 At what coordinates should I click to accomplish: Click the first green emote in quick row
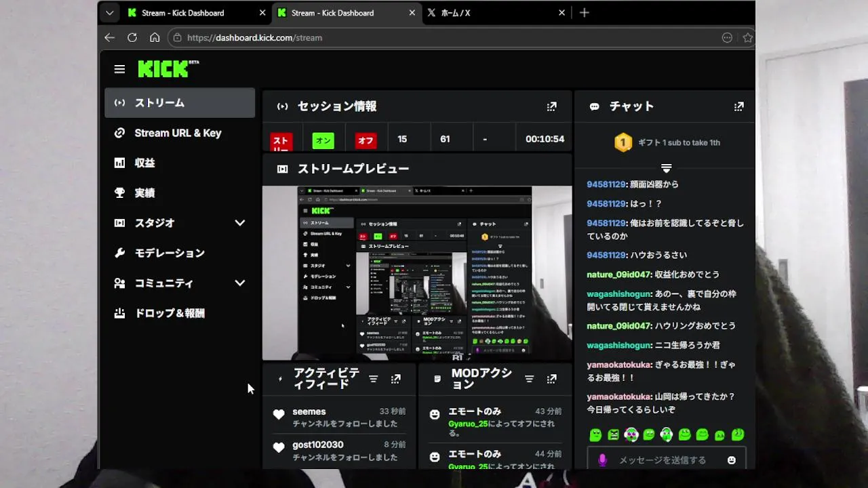coord(595,434)
